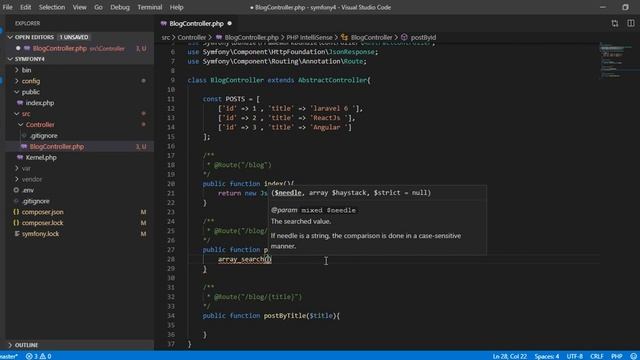
Task: Split the editor with the split icon
Action: click(631, 24)
